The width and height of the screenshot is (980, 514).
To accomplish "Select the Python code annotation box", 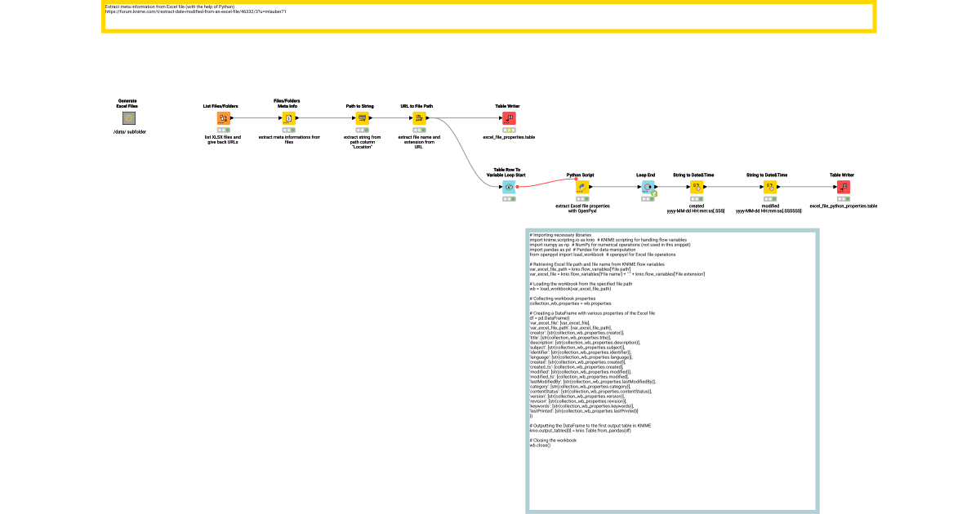I will [672, 367].
